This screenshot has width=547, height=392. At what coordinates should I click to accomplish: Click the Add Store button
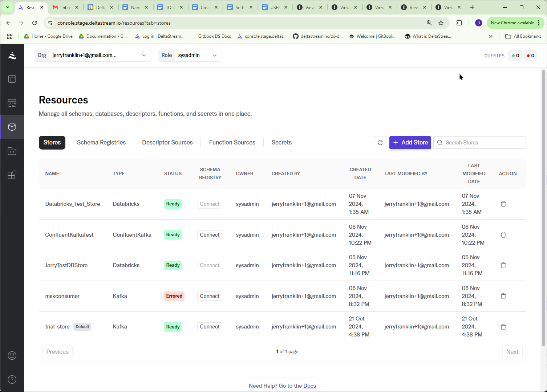pyautogui.click(x=410, y=143)
